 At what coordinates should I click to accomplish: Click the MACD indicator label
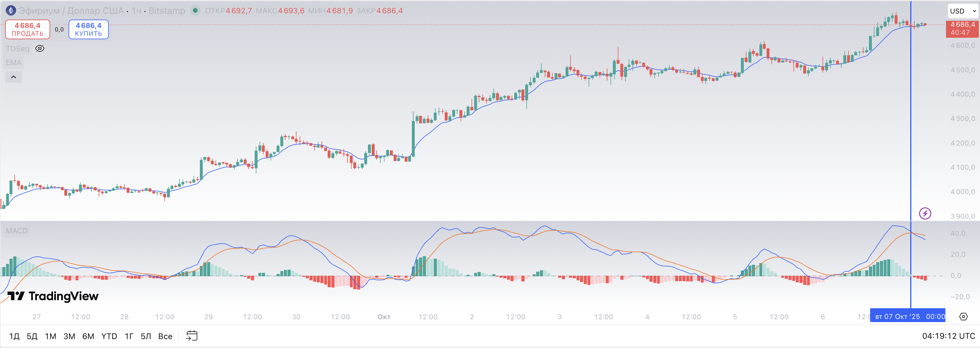click(x=17, y=231)
